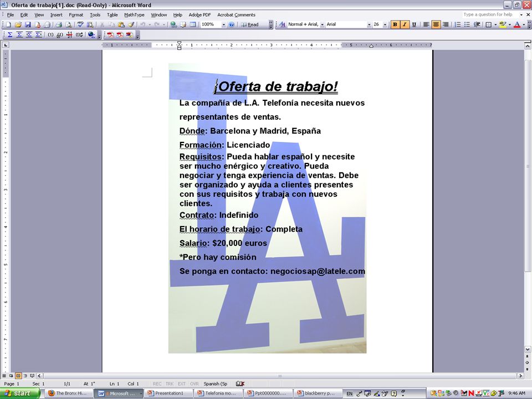The height and width of the screenshot is (399, 532).
Task: Toggle Center alignment button
Action: 436,24
